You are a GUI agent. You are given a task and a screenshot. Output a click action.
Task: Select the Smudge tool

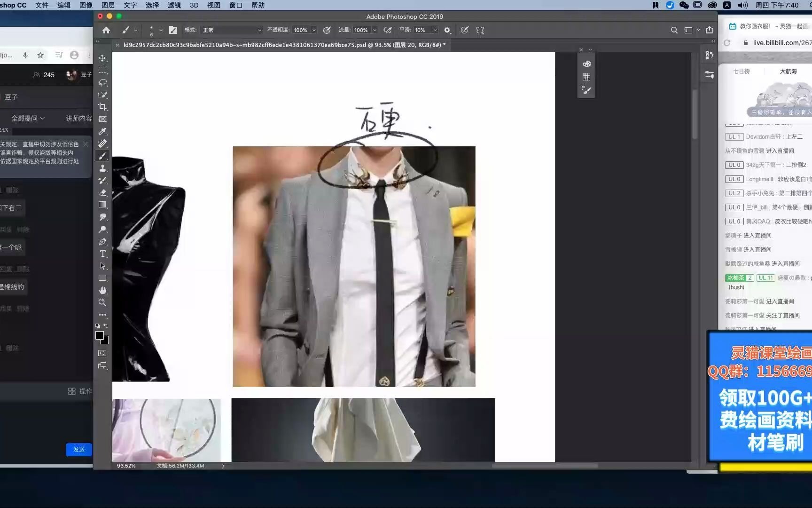tap(102, 217)
